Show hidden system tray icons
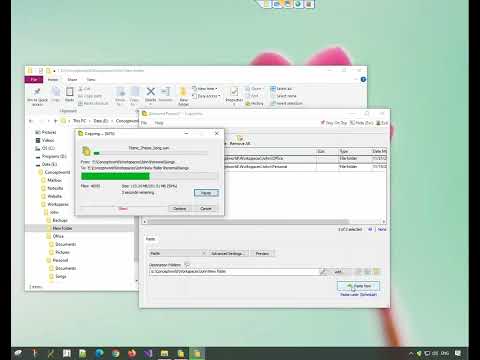The image size is (480, 360). (411, 353)
